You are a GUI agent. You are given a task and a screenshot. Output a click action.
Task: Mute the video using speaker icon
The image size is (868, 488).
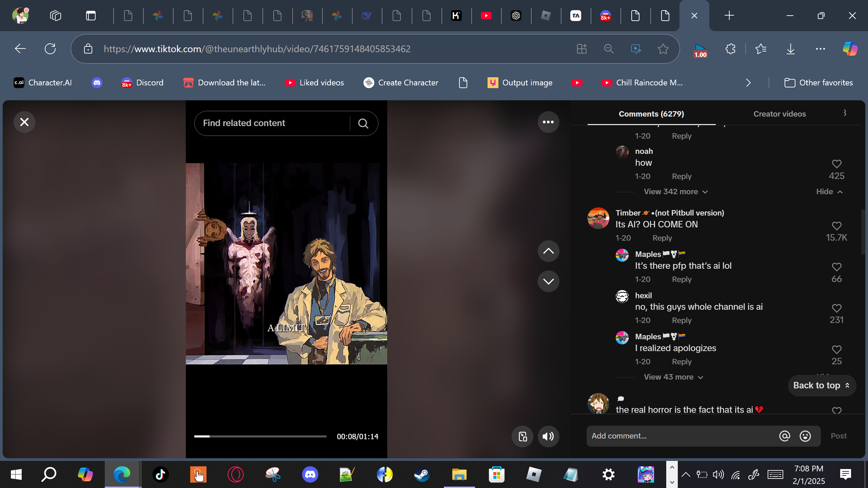point(548,436)
